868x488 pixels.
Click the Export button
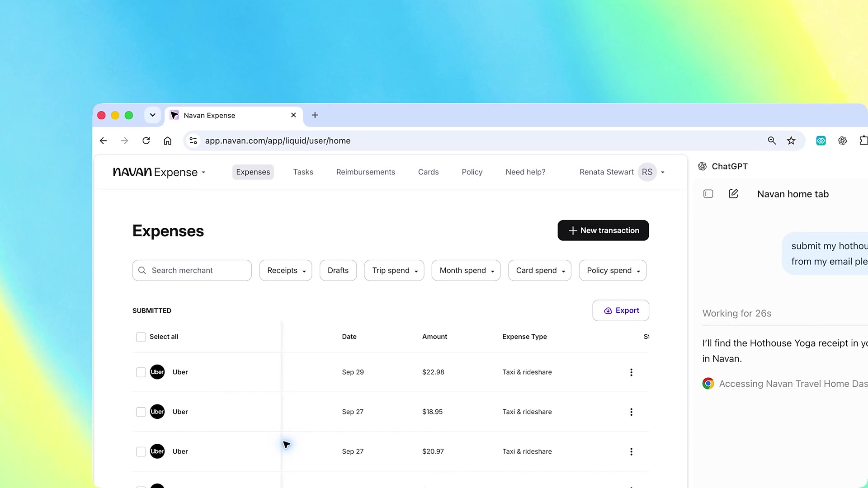(621, 311)
